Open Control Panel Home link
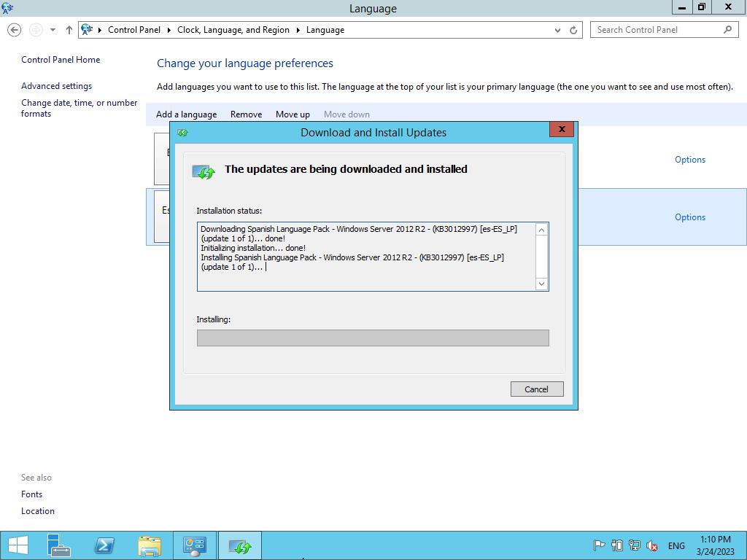 61,60
